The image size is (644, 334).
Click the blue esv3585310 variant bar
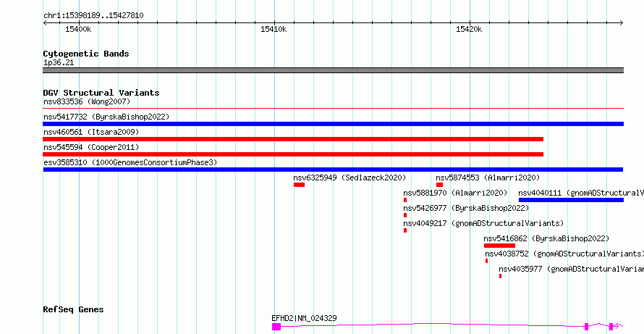coord(333,170)
